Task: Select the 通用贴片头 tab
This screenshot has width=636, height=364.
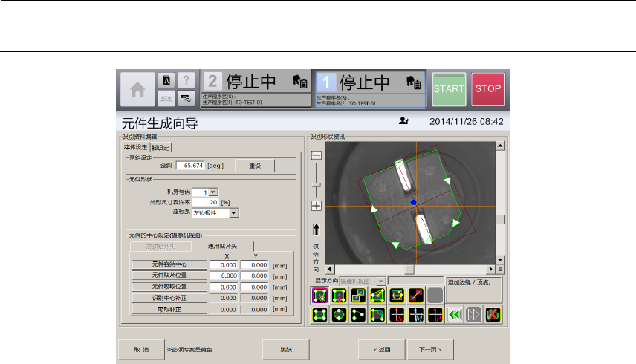Action: 222,246
